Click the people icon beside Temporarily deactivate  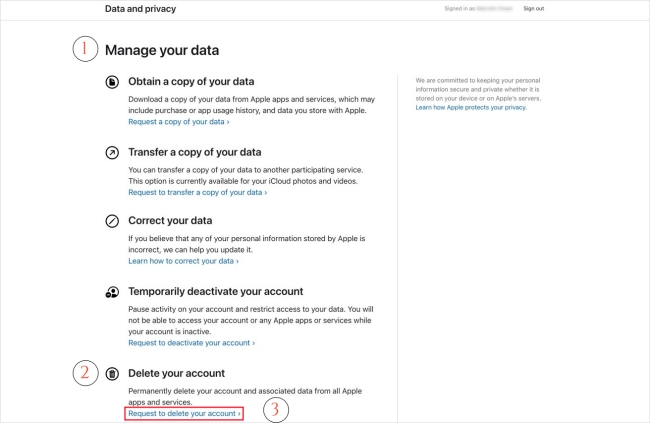click(112, 292)
